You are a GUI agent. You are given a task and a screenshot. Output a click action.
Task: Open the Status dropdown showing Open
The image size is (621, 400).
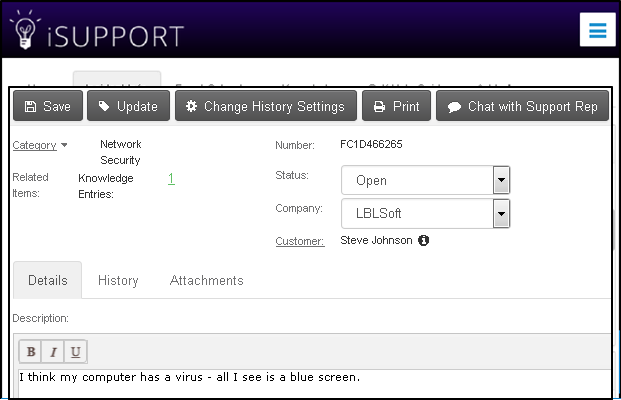point(425,180)
